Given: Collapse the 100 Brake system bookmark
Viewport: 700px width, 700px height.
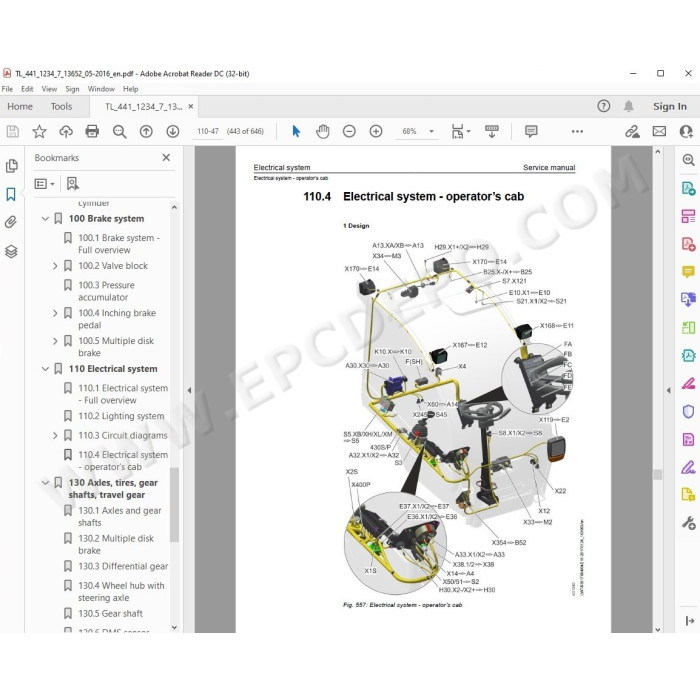Looking at the screenshot, I should [x=45, y=219].
